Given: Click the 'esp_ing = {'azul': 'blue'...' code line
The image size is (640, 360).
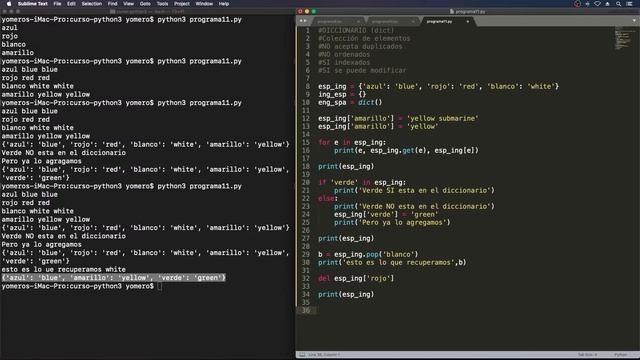Looking at the screenshot, I should point(438,86).
